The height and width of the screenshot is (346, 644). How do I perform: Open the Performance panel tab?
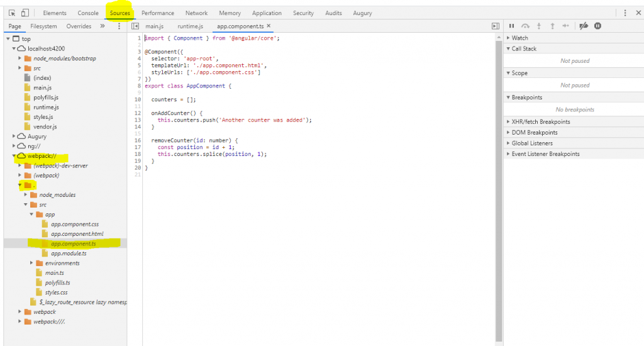coord(158,13)
